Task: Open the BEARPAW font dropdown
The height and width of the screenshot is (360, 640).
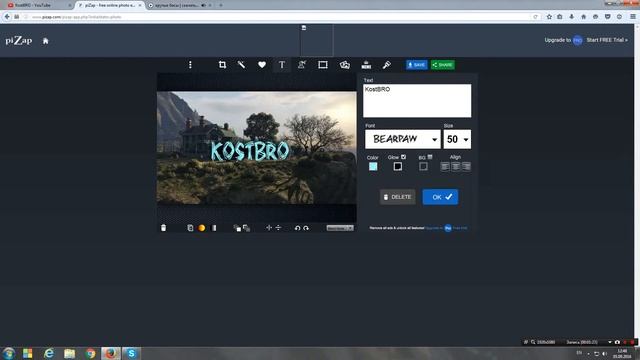Action: pos(403,139)
